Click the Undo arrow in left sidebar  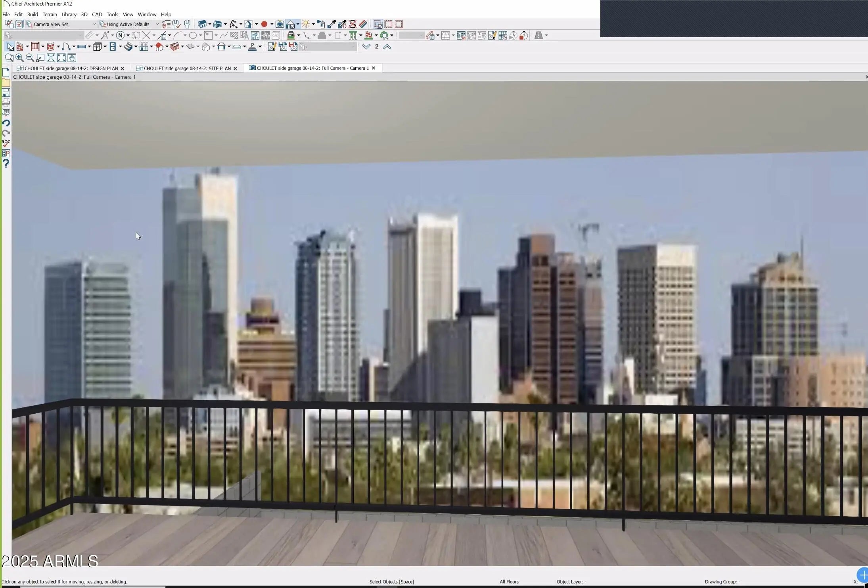coord(6,123)
